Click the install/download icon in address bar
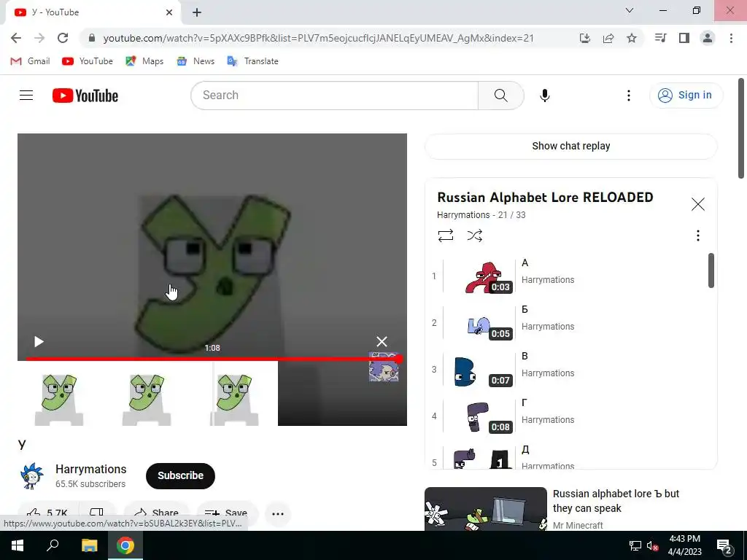Screen dimensions: 747x560 click(x=585, y=38)
